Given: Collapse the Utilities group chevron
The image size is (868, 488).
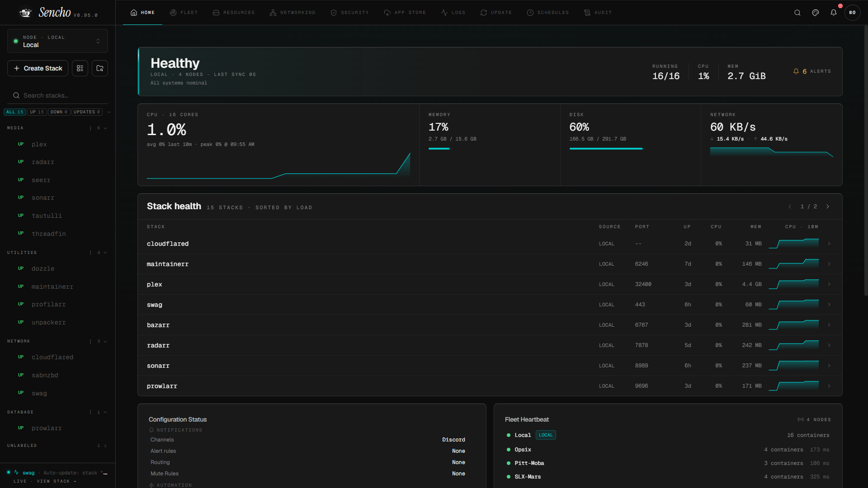Looking at the screenshot, I should pos(105,253).
